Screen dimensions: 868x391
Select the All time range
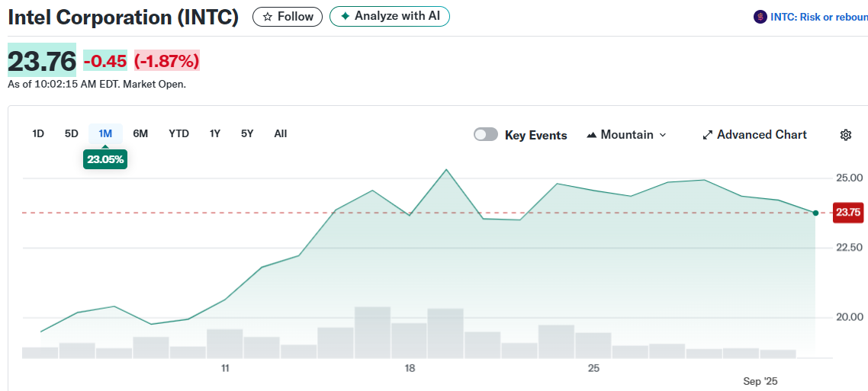point(281,133)
